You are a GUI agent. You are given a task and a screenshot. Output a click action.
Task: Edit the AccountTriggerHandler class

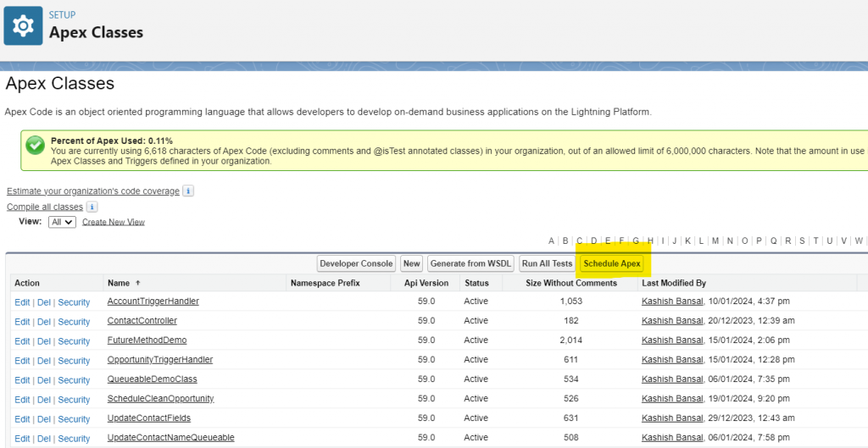click(22, 302)
